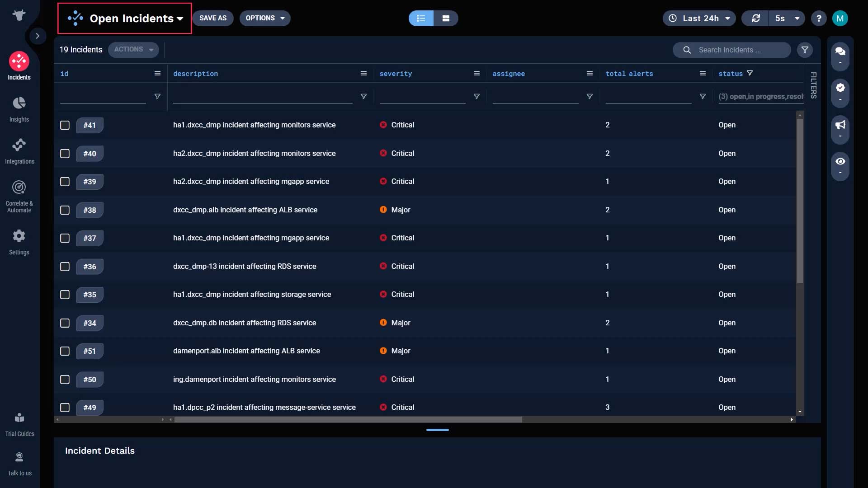The width and height of the screenshot is (868, 488).
Task: Open the Insights sidebar section
Action: 19,109
